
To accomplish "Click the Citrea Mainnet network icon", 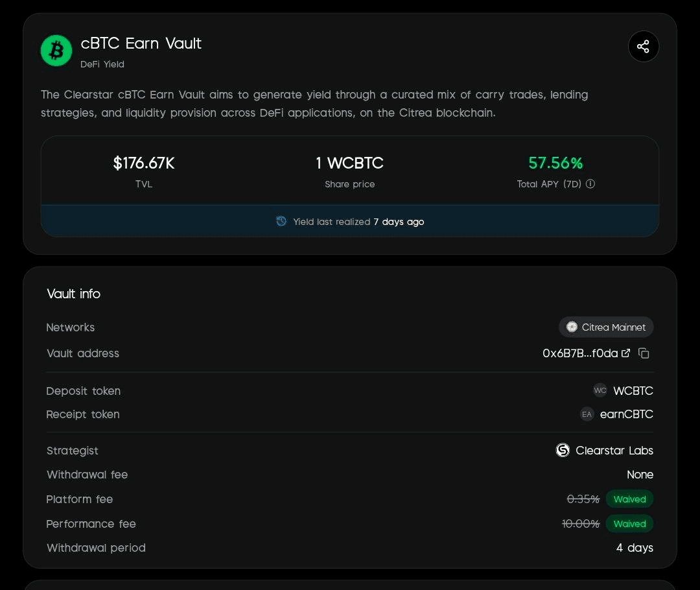I will coord(572,327).
